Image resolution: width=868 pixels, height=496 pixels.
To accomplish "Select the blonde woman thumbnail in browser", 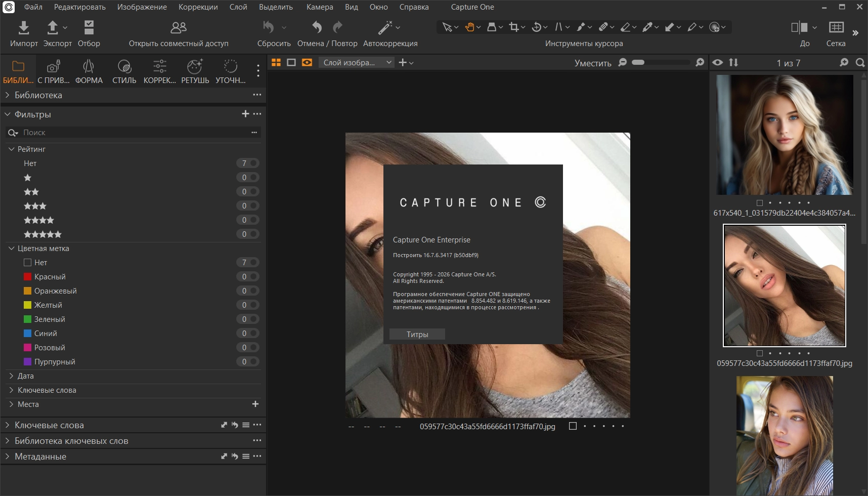I will click(x=784, y=135).
